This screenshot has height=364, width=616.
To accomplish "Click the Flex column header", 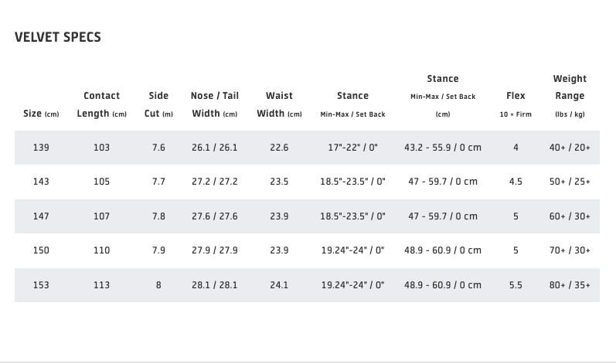I will click(x=516, y=97).
